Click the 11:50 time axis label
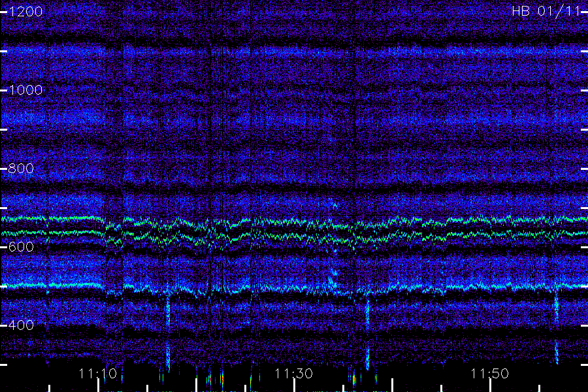 click(490, 374)
